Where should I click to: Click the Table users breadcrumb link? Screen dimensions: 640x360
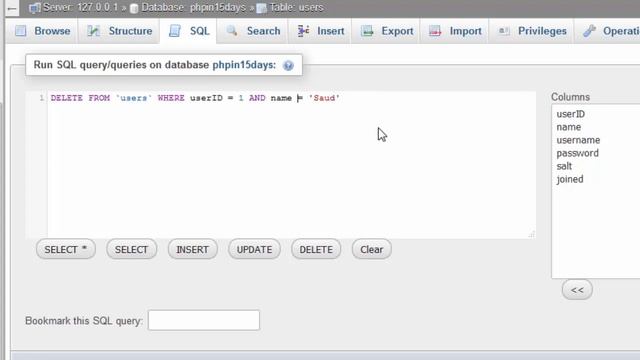pyautogui.click(x=296, y=8)
